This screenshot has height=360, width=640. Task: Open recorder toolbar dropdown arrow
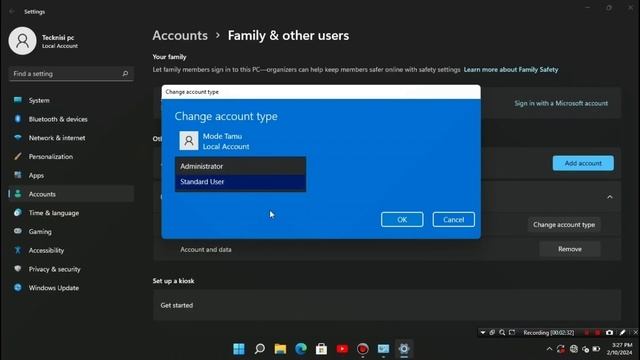(483, 333)
